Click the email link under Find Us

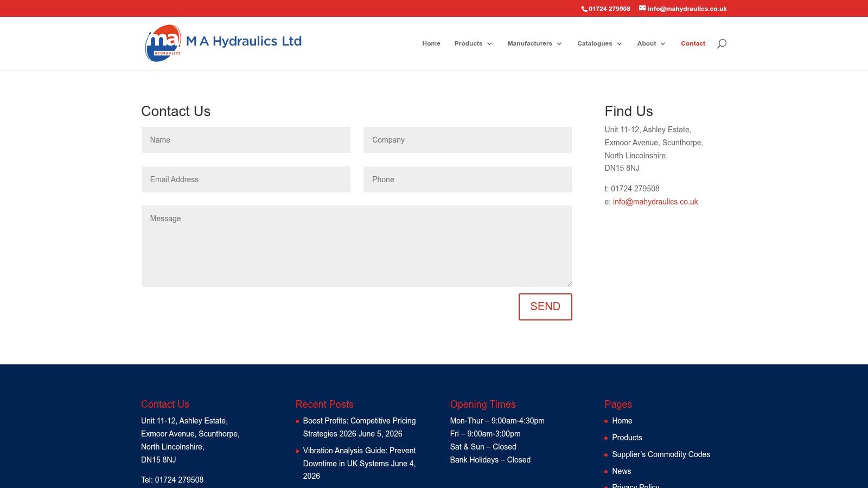(x=655, y=202)
